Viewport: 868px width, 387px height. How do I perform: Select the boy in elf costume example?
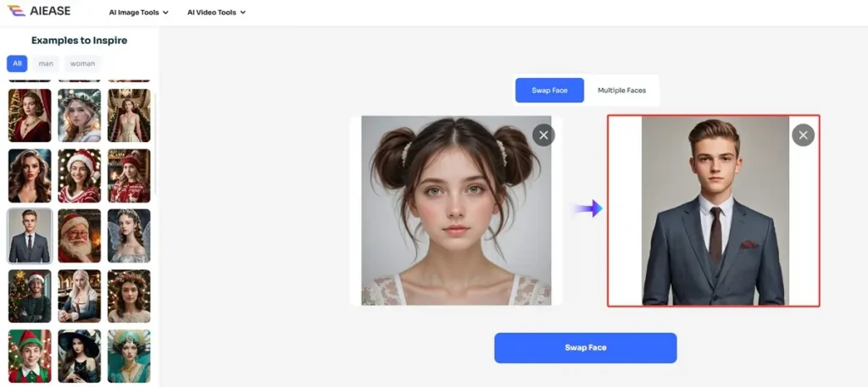point(30,356)
